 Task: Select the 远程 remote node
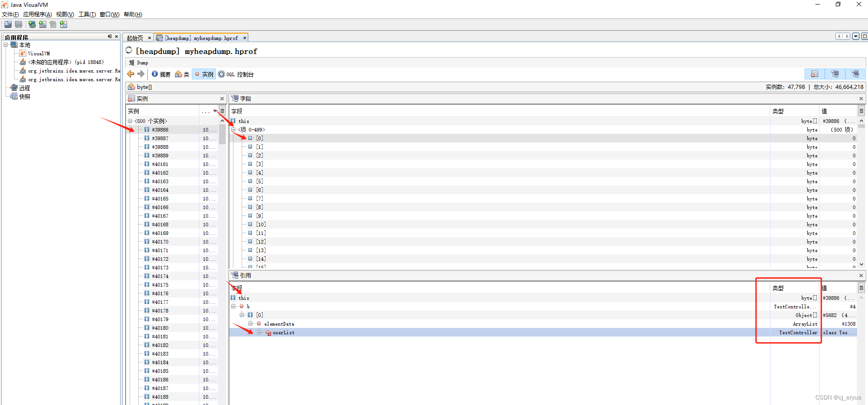tap(20, 88)
